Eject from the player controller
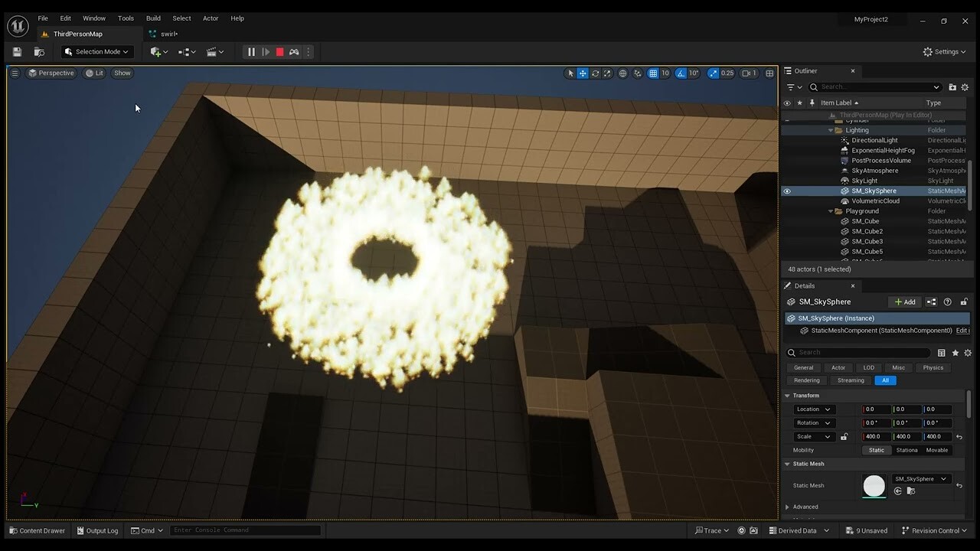 click(294, 51)
